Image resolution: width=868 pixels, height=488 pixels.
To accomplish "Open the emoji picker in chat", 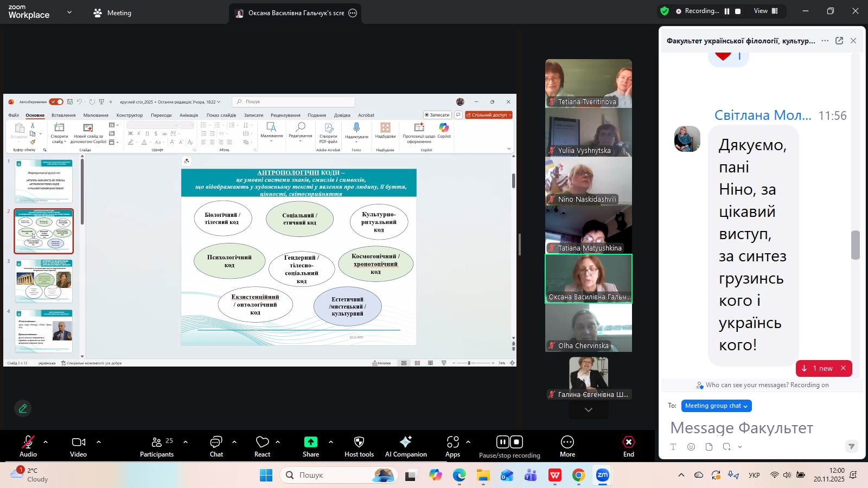I will (x=691, y=447).
